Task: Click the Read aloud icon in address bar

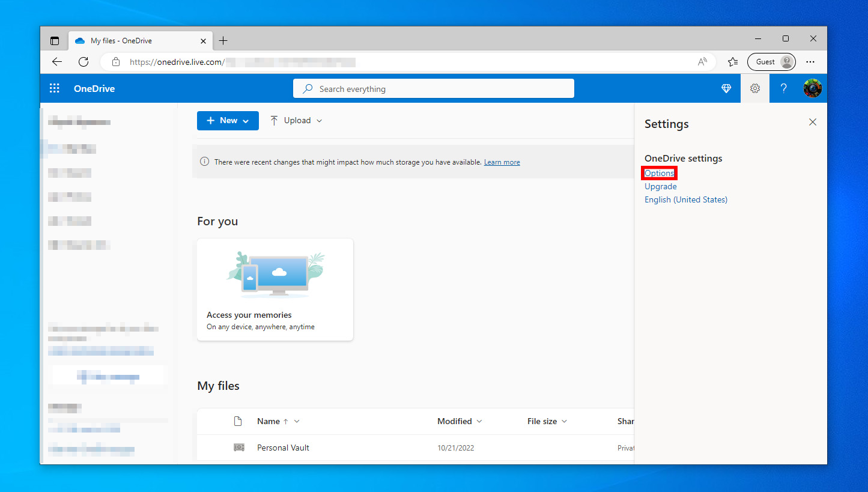Action: pos(702,62)
